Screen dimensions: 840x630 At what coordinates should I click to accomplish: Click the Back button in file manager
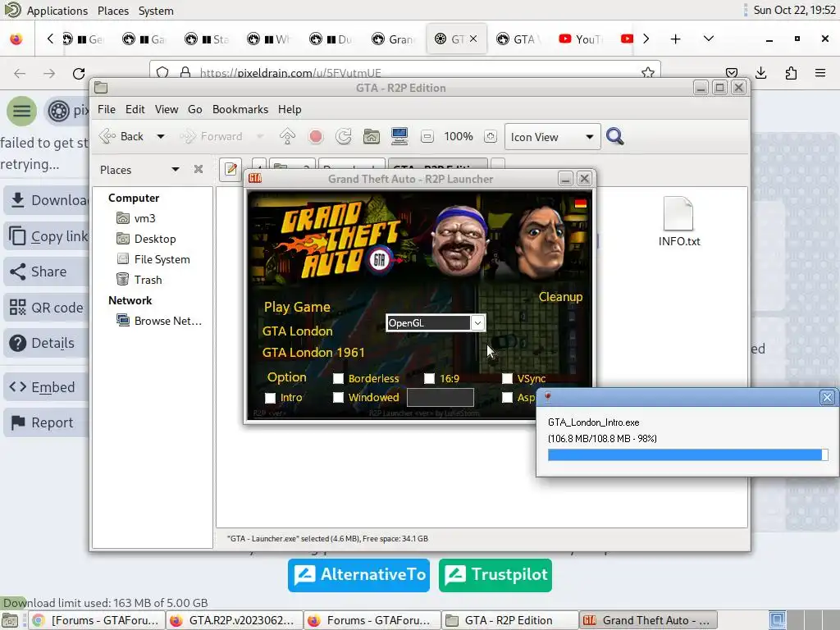(122, 137)
